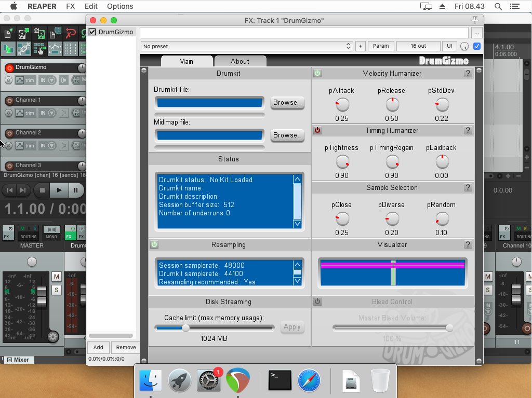
Task: Toggle record monitoring on DrumGizmo track
Action: 63,80
